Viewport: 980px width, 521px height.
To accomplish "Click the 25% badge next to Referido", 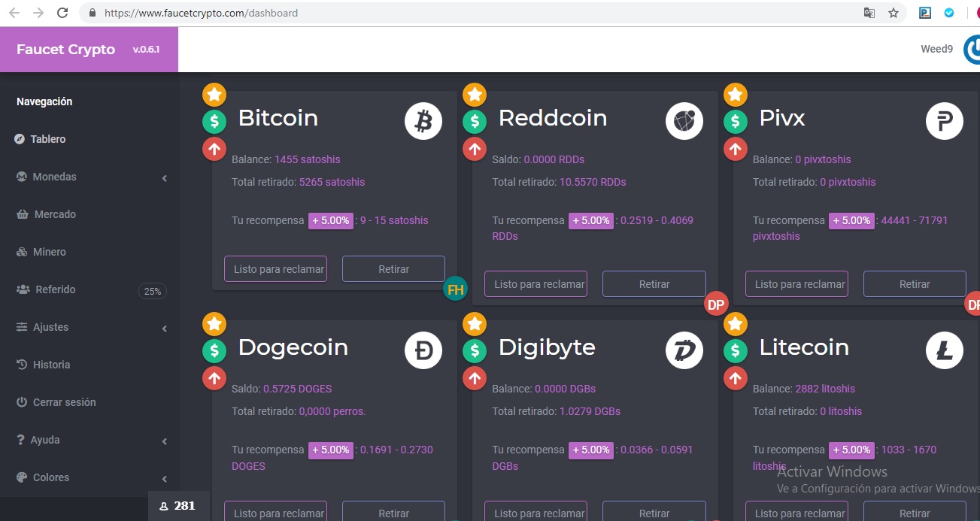I will [153, 291].
